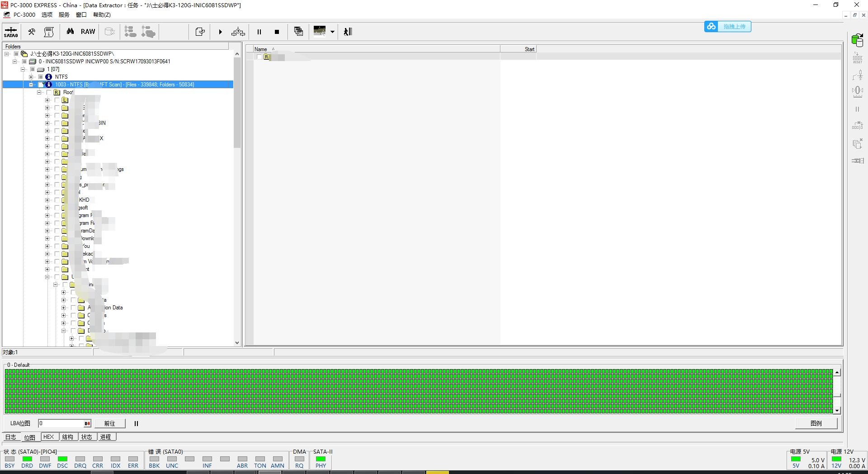Open the 服务 menu
This screenshot has width=868, height=474.
click(64, 14)
